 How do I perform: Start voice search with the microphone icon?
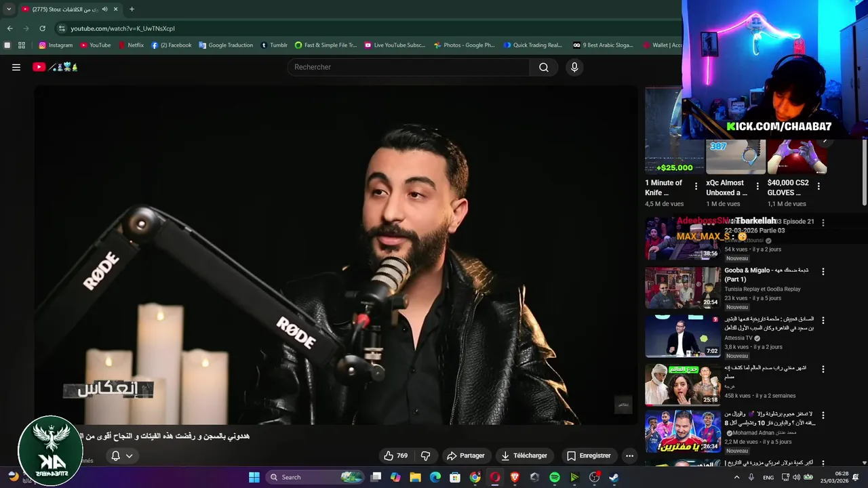coord(574,67)
